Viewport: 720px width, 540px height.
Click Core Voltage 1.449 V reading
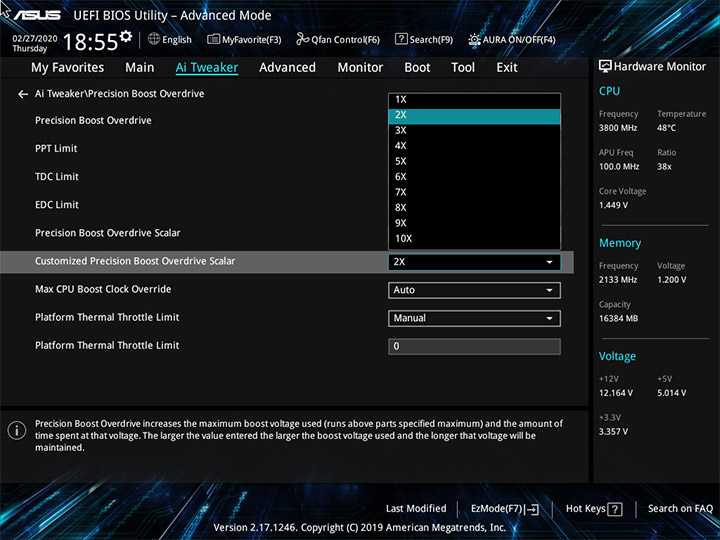613,205
